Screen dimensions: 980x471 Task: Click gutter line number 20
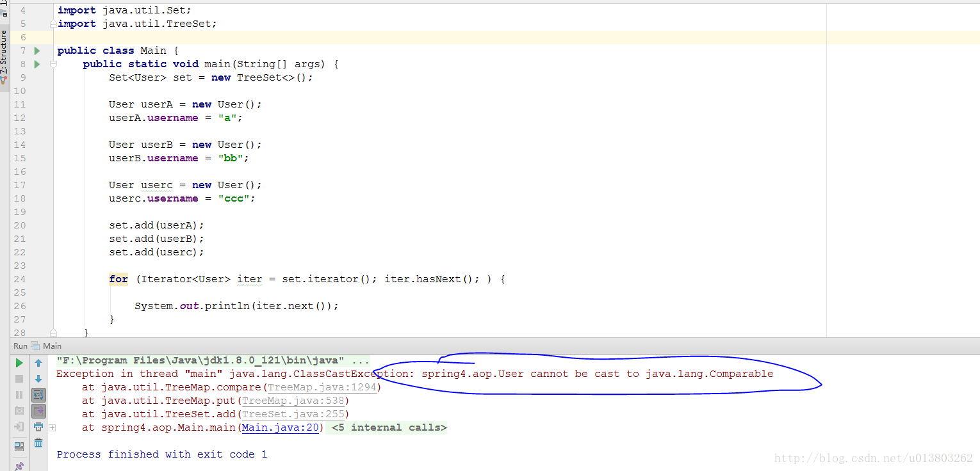(19, 225)
